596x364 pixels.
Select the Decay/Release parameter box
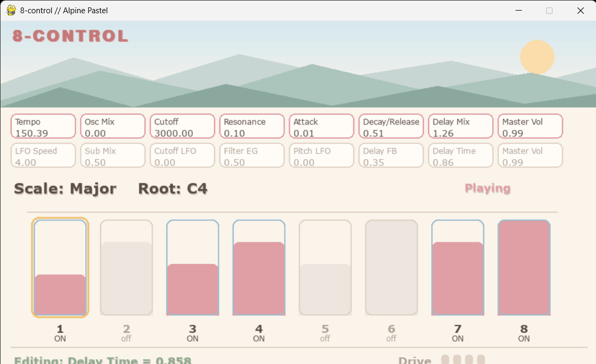pyautogui.click(x=391, y=126)
